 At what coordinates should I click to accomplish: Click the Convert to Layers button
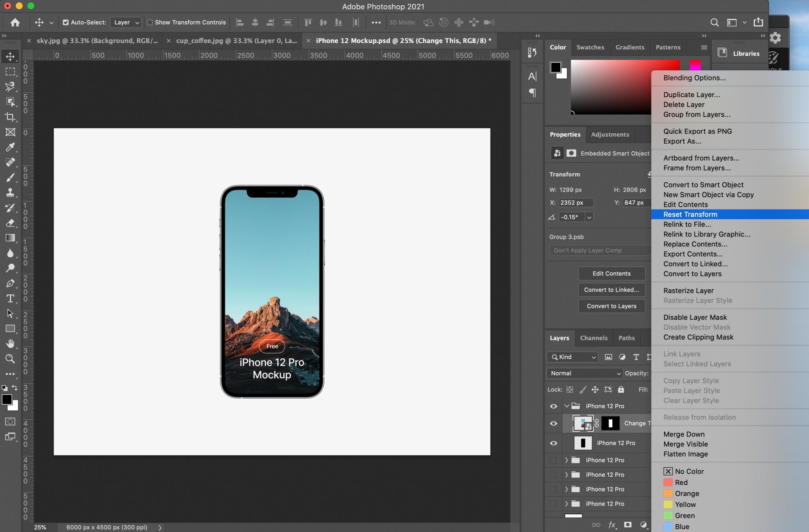(x=611, y=306)
